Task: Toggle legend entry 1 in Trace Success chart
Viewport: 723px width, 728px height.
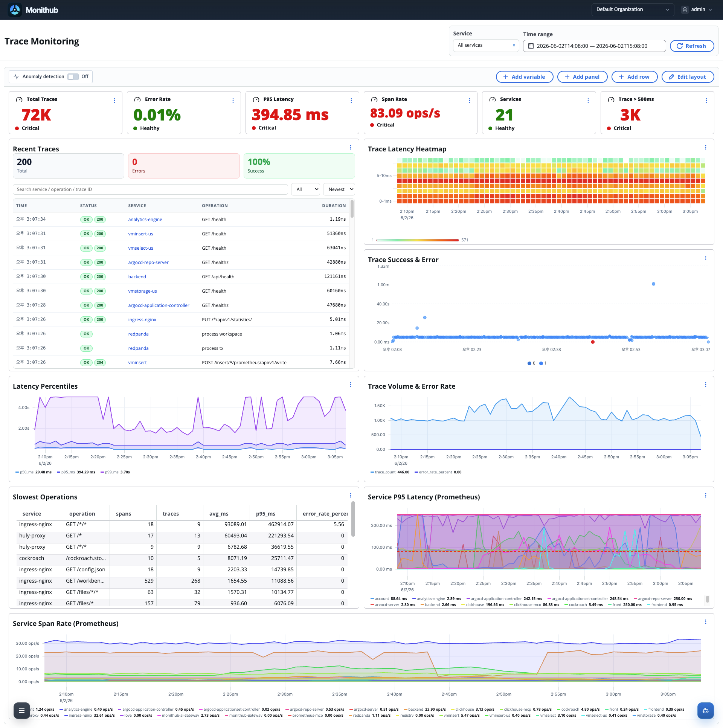Action: point(543,363)
